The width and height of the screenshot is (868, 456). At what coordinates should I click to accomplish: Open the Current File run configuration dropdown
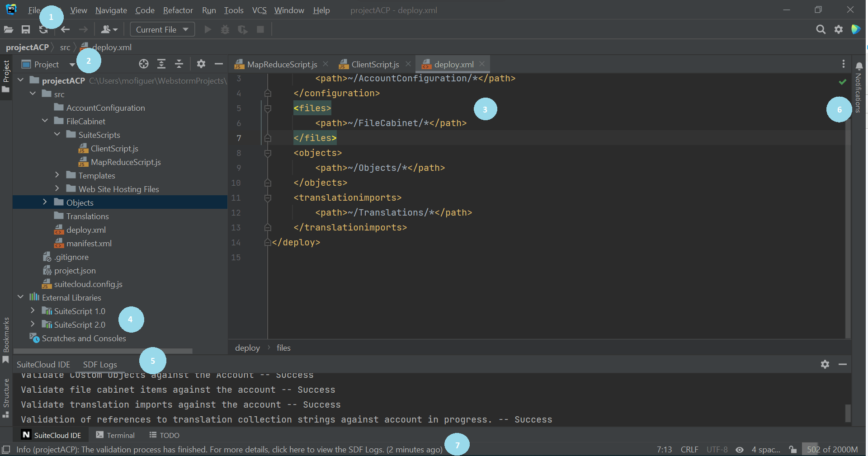pyautogui.click(x=162, y=29)
